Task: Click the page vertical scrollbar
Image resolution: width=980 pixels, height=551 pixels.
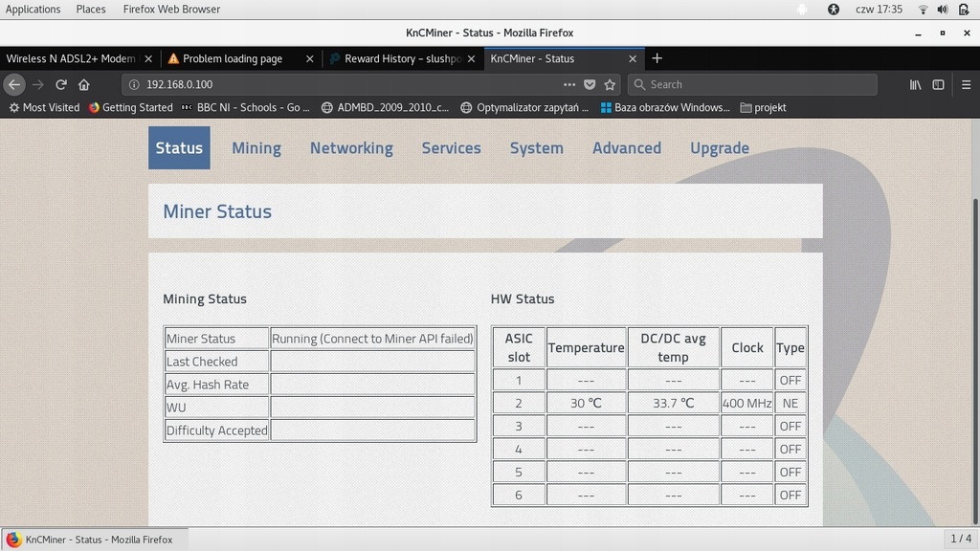Action: point(976,363)
